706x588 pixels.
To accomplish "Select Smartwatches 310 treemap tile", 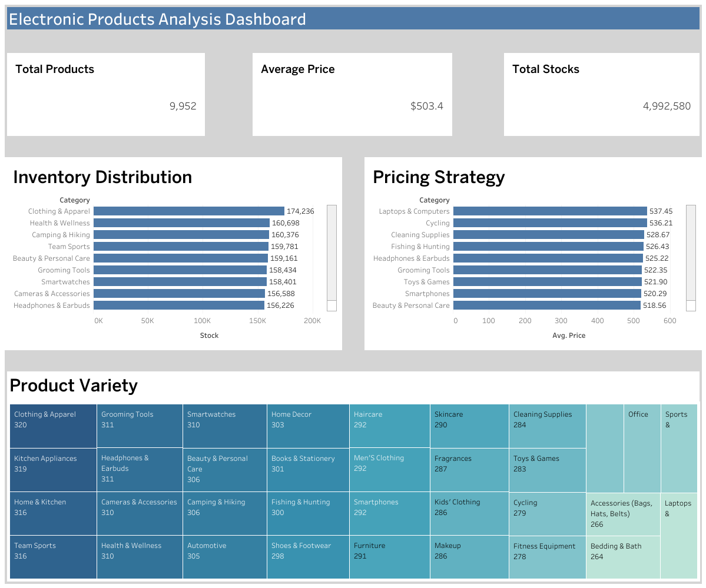I will pos(225,426).
